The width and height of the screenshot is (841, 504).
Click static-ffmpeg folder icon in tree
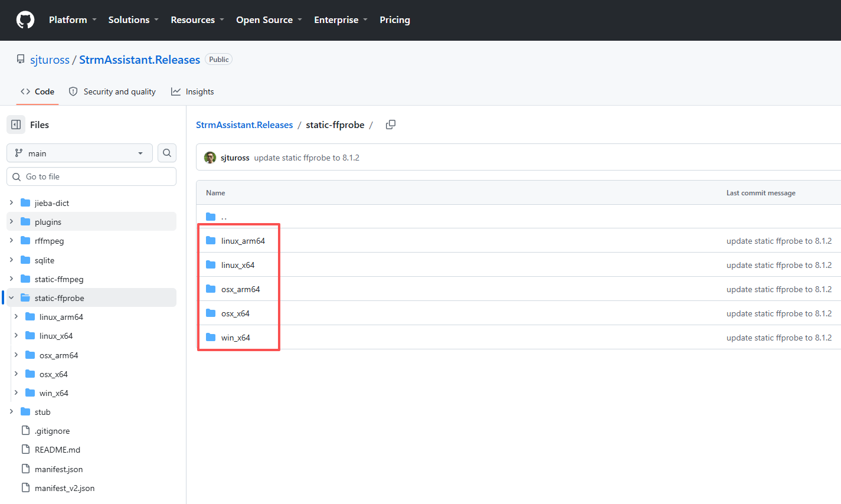25,279
